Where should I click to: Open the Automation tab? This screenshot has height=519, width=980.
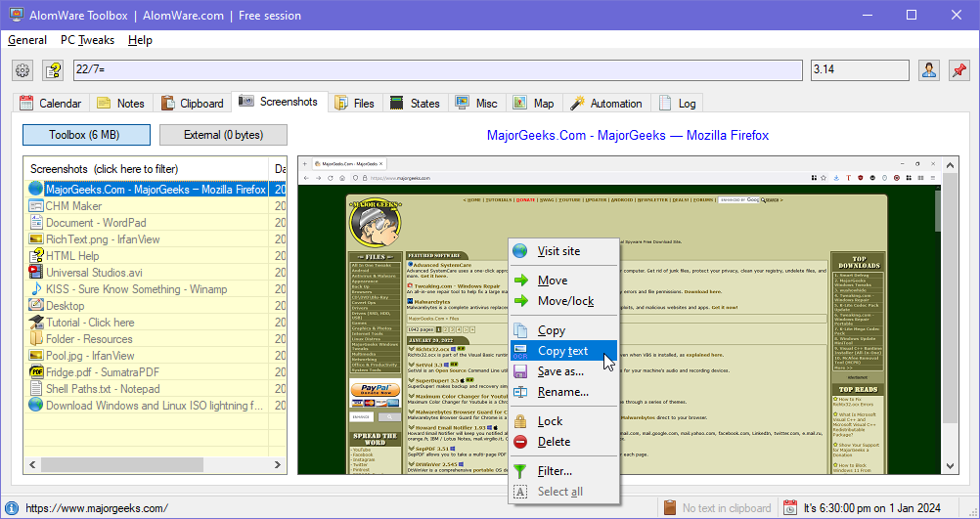(x=606, y=103)
